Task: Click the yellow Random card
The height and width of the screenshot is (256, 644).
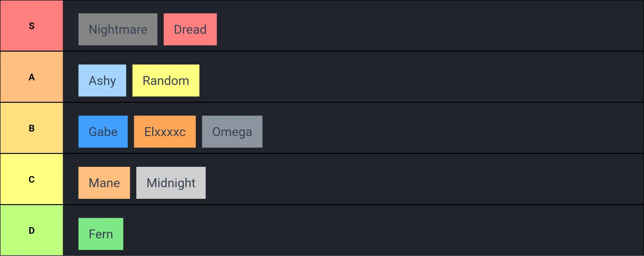Action: point(166,81)
